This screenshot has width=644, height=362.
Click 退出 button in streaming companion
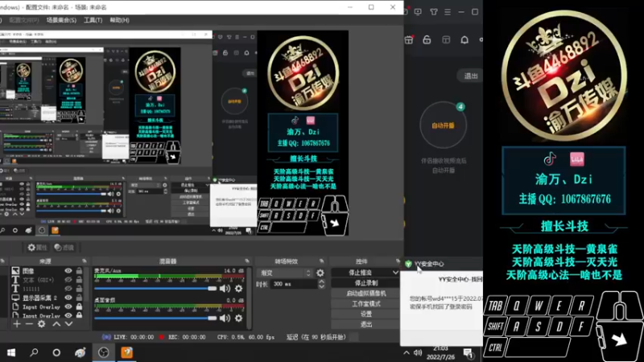[471, 76]
